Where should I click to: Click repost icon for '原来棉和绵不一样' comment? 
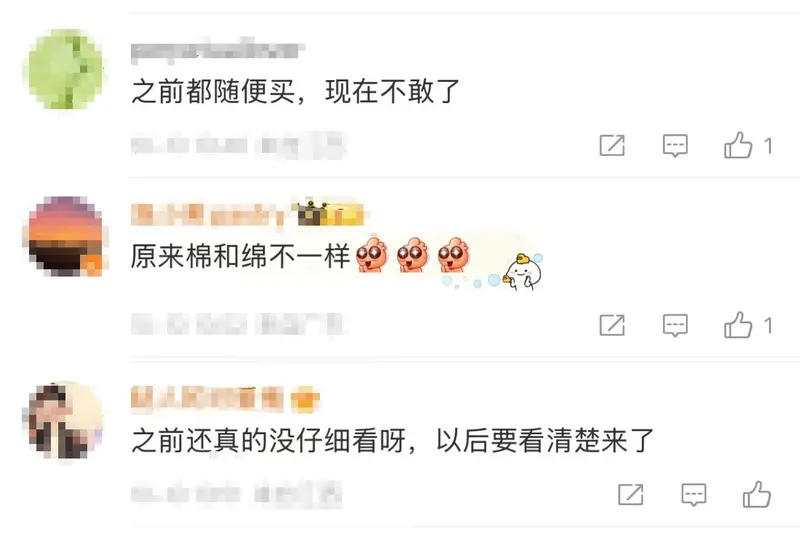point(612,325)
